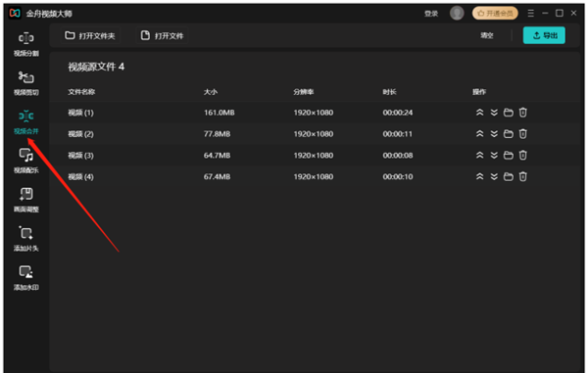588x373 pixels.
Task: Open the 视频配乐 video music tool
Action: (x=26, y=161)
